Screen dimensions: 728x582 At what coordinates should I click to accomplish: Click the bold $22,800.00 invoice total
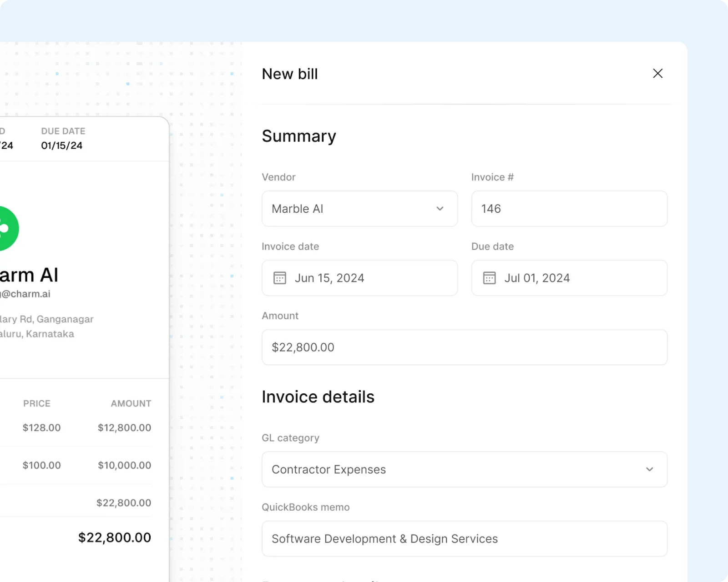[x=115, y=537]
